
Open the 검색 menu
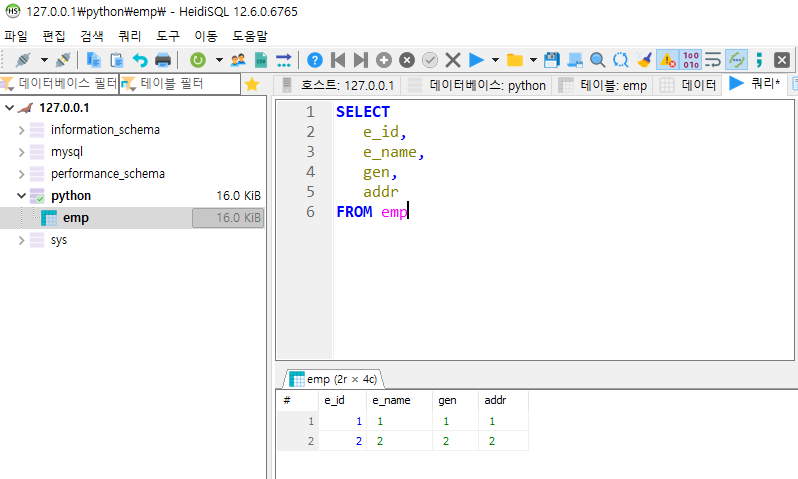92,36
